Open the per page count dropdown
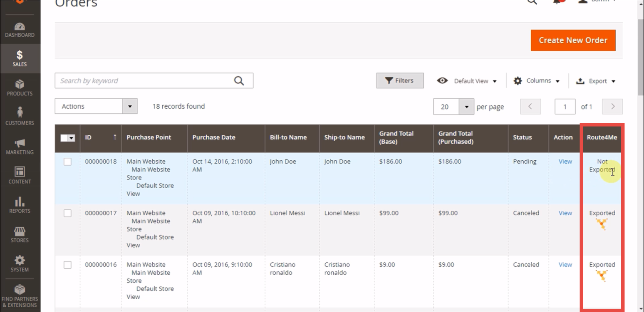The height and width of the screenshot is (312, 644). (466, 107)
